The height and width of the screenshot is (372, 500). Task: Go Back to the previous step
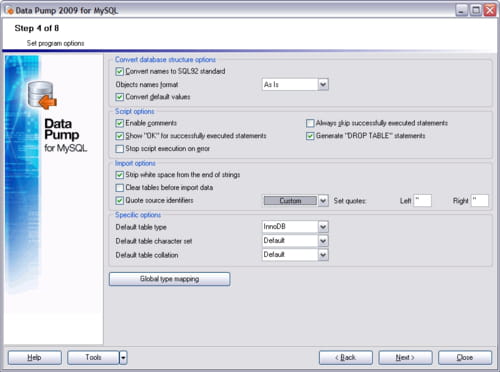(346, 358)
